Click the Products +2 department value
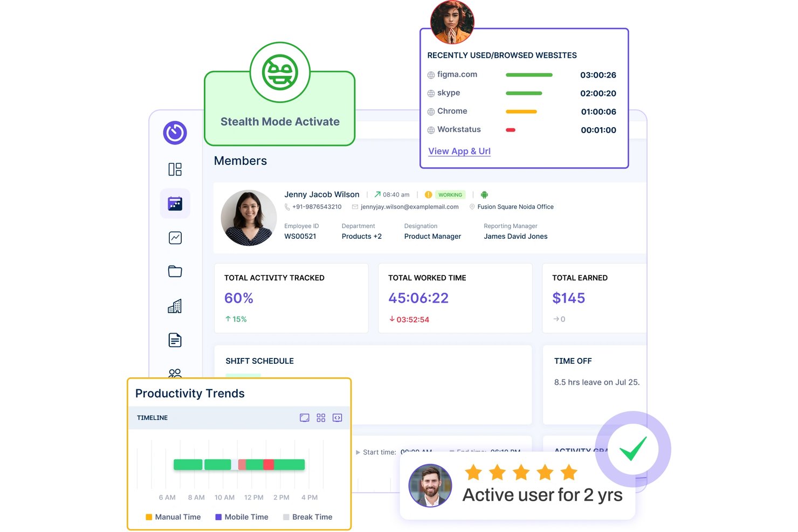Image resolution: width=798 pixels, height=532 pixels. pos(362,237)
